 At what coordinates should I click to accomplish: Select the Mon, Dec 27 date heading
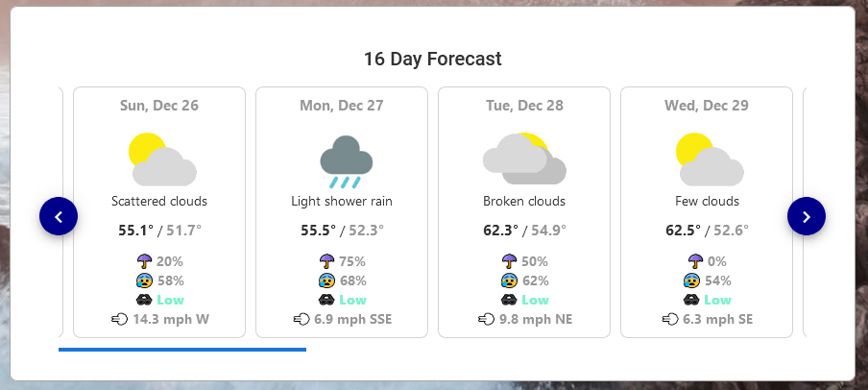pos(342,106)
